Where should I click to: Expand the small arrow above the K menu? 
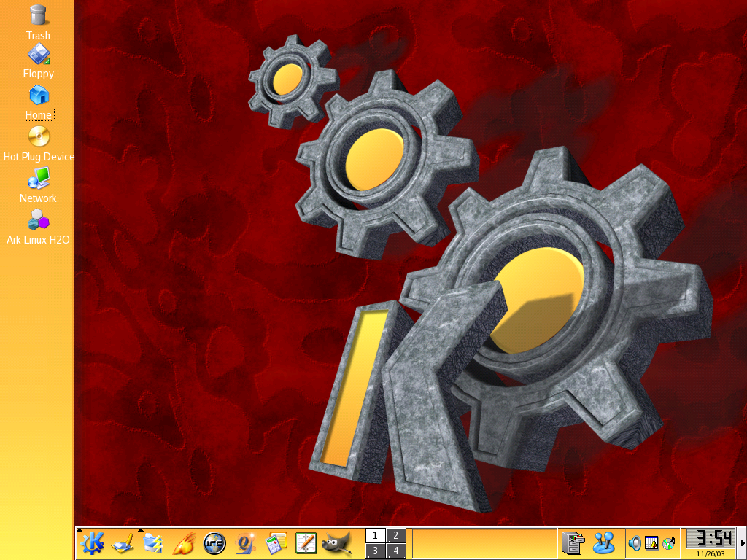point(80,530)
